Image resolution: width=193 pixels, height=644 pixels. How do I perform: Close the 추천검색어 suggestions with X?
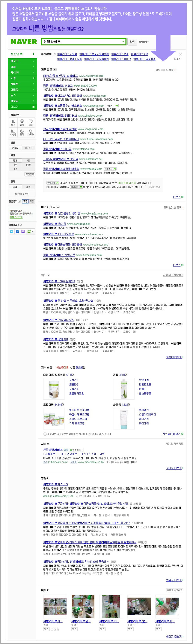tap(181, 54)
